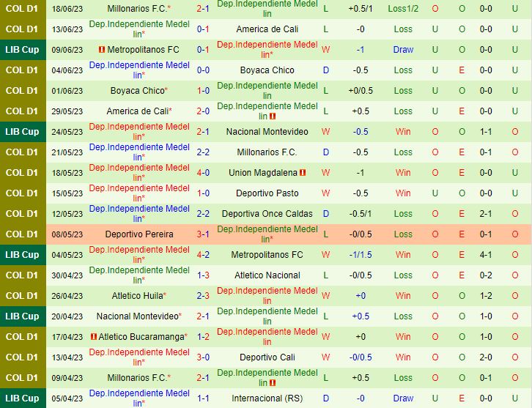This screenshot has height=408, width=532.
Task: Select Atletico Huila team name
Action: pyautogui.click(x=138, y=296)
